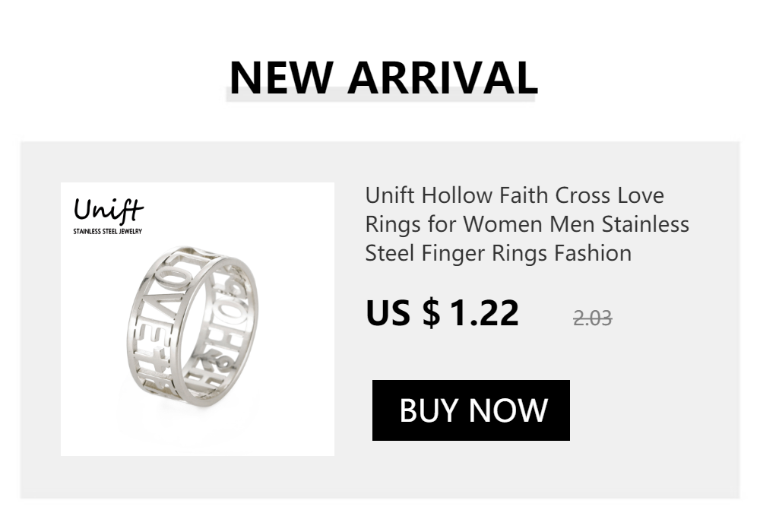Viewport: 760px width, 532px height.
Task: Click the gray underline beneath NEW ARRIVAL
Action: click(382, 96)
